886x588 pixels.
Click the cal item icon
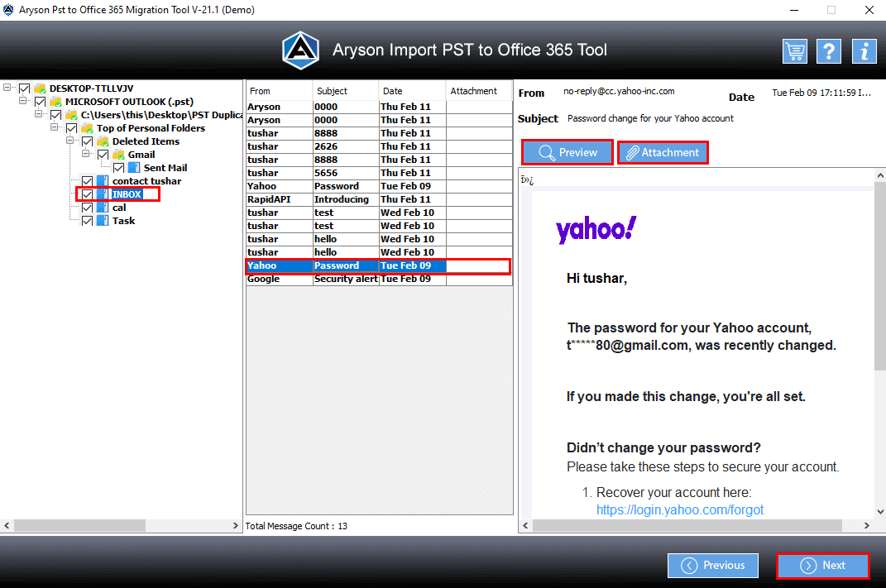coord(103,208)
